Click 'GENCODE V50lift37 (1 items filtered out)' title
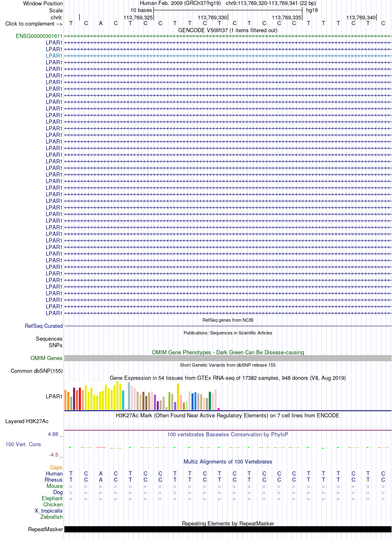This screenshot has height=539, width=392. (228, 30)
